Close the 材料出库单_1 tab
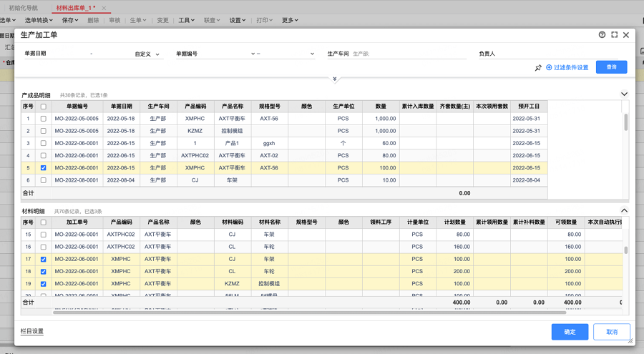This screenshot has height=354, width=644. point(104,8)
